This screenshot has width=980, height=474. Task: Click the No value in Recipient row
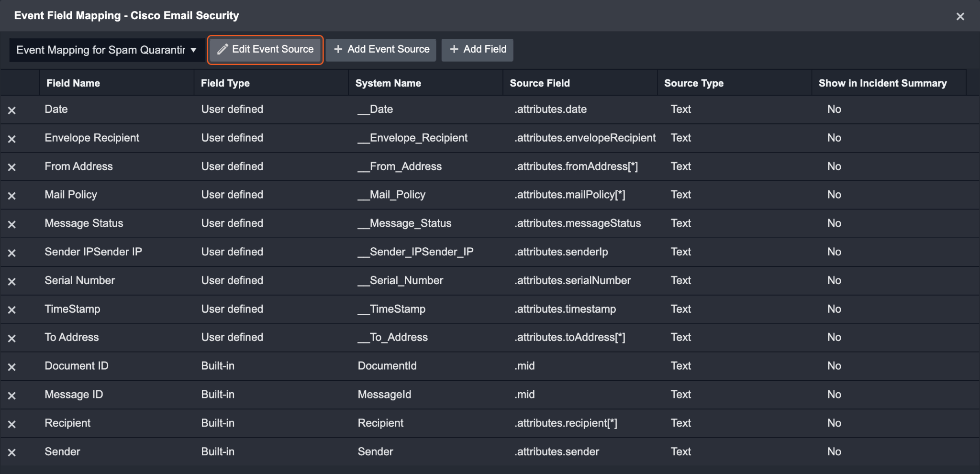point(834,423)
